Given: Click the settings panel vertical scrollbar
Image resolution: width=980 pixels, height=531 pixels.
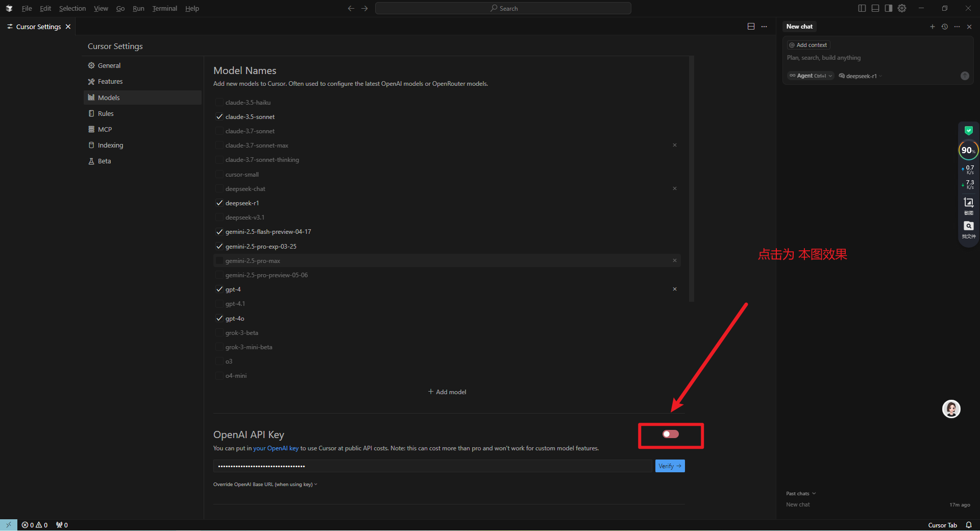Looking at the screenshot, I should coord(692,179).
